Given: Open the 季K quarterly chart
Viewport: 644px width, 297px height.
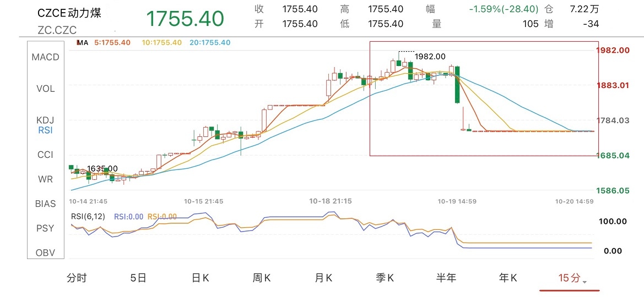Looking at the screenshot, I should [385, 278].
